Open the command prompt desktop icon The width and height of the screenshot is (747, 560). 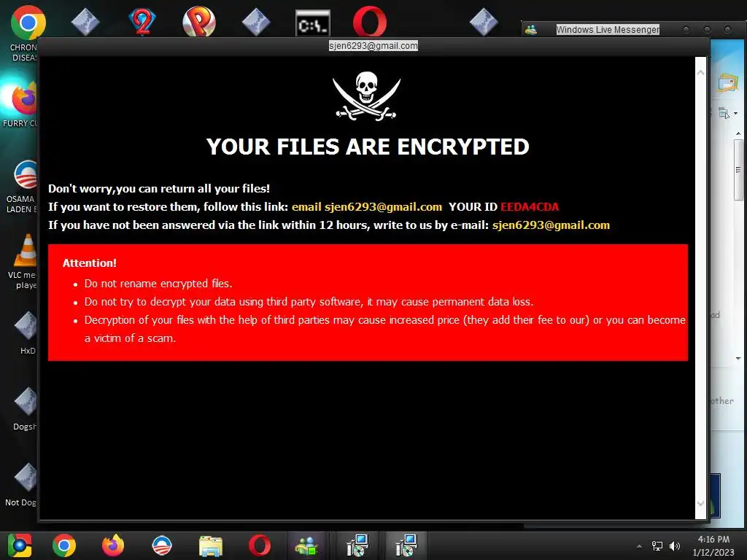point(312,23)
